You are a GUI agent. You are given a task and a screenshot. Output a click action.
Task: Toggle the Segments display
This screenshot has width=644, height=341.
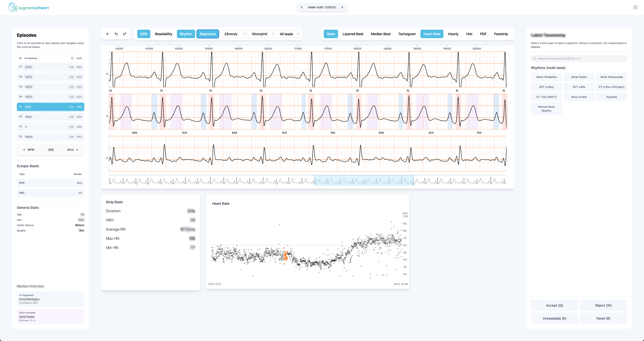(x=207, y=34)
